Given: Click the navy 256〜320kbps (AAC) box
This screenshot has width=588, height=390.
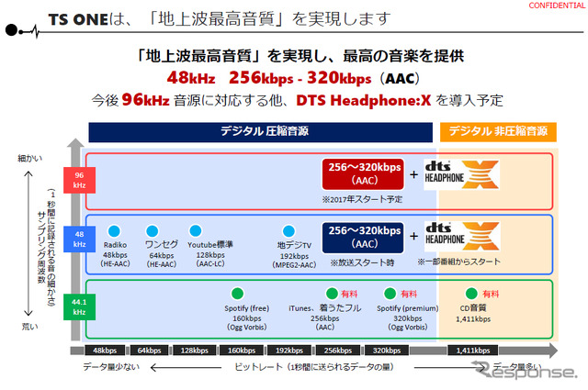Looking at the screenshot, I should [363, 238].
